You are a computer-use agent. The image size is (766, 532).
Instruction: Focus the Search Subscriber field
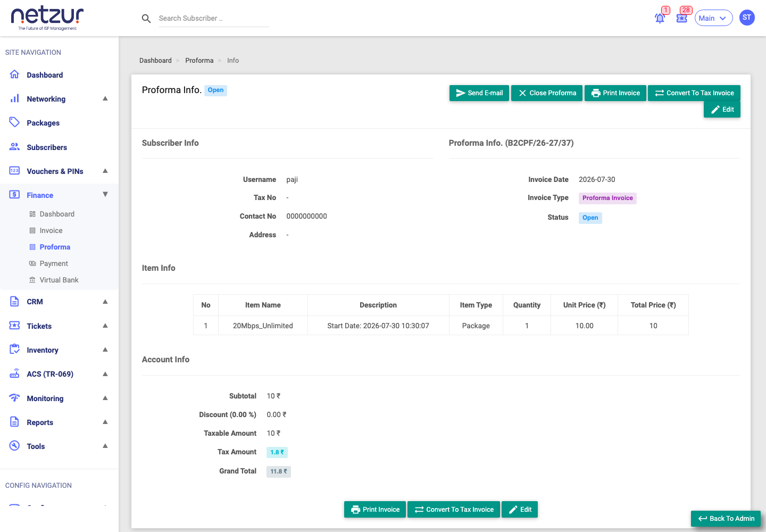click(x=214, y=19)
